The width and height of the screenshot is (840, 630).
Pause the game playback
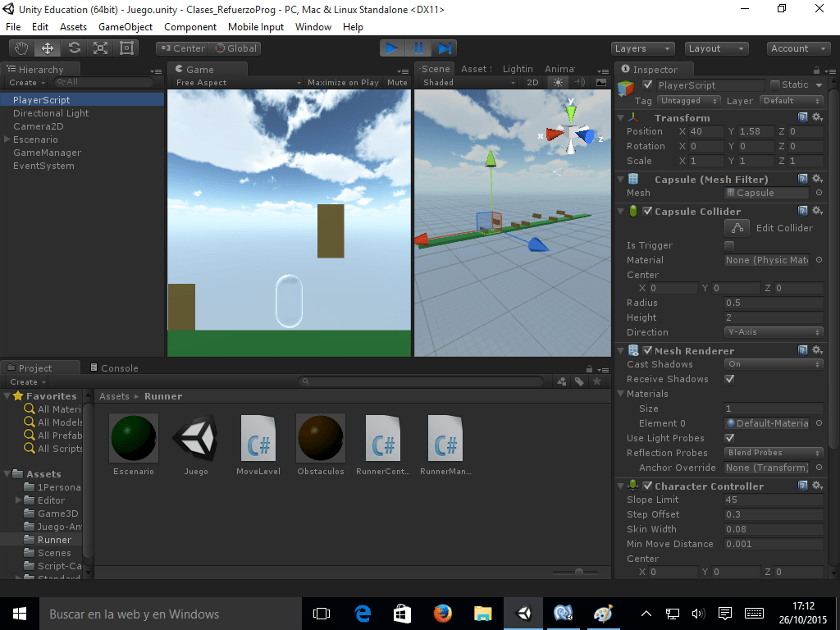pos(418,48)
